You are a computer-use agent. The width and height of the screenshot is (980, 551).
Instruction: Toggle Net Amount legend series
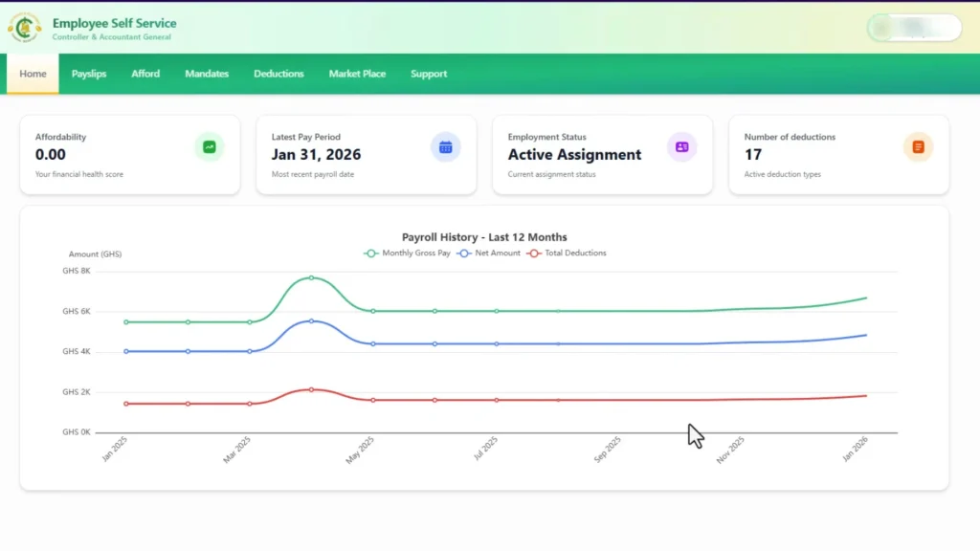[489, 253]
